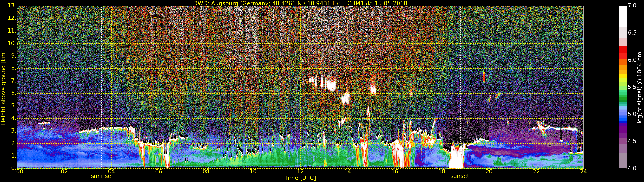
Task: Click the '24' time axis tick label
Action: tap(583, 172)
